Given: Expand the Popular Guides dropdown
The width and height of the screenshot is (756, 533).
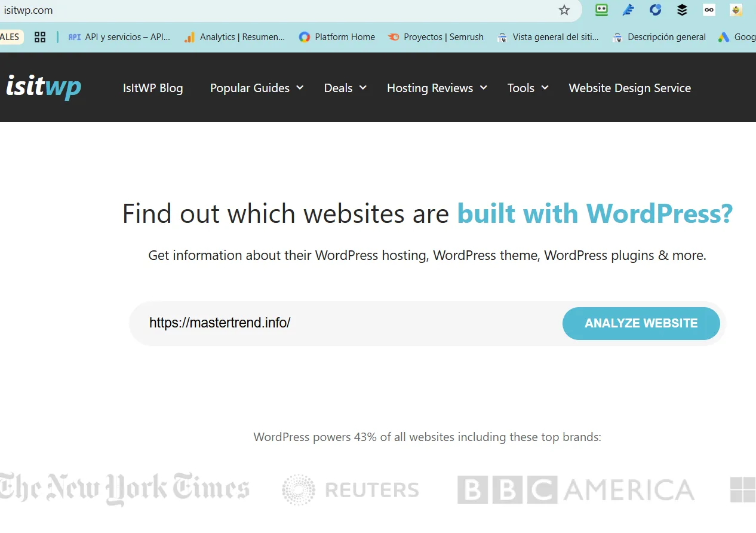Looking at the screenshot, I should (x=257, y=88).
